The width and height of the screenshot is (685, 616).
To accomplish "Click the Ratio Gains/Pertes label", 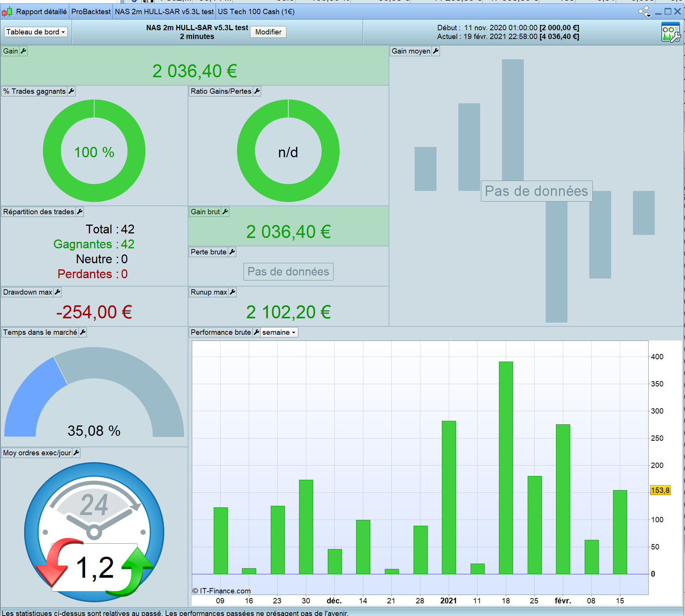I will coord(221,91).
